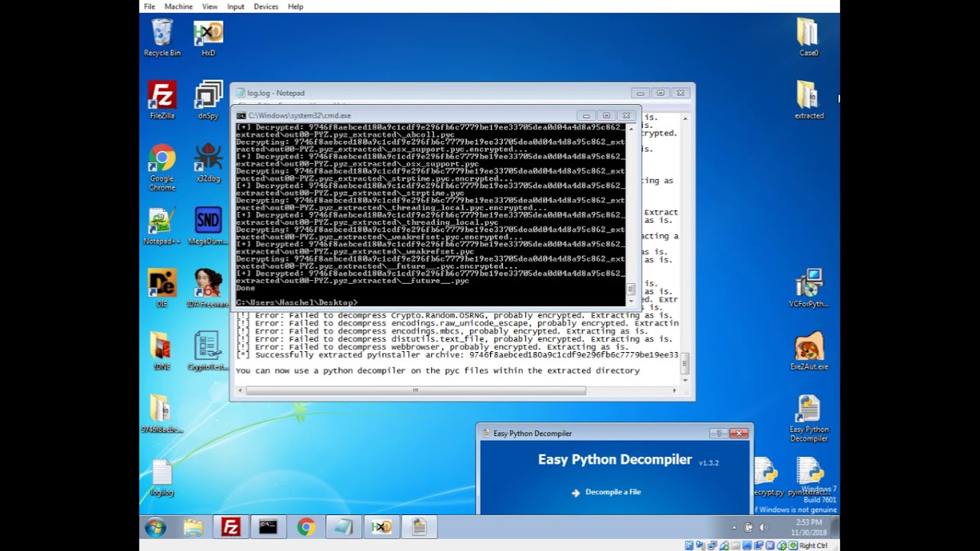Image resolution: width=980 pixels, height=551 pixels.
Task: Switch to HxD in the taskbar
Action: (x=381, y=527)
